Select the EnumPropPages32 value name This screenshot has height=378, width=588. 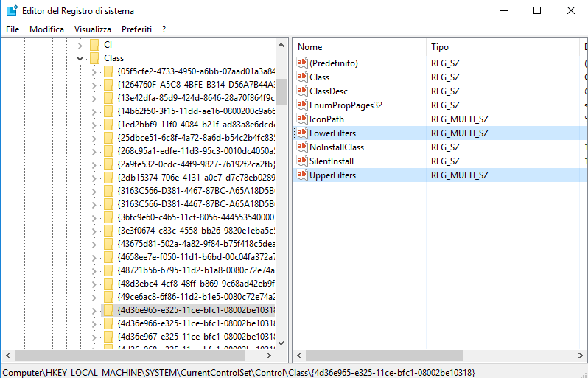346,105
